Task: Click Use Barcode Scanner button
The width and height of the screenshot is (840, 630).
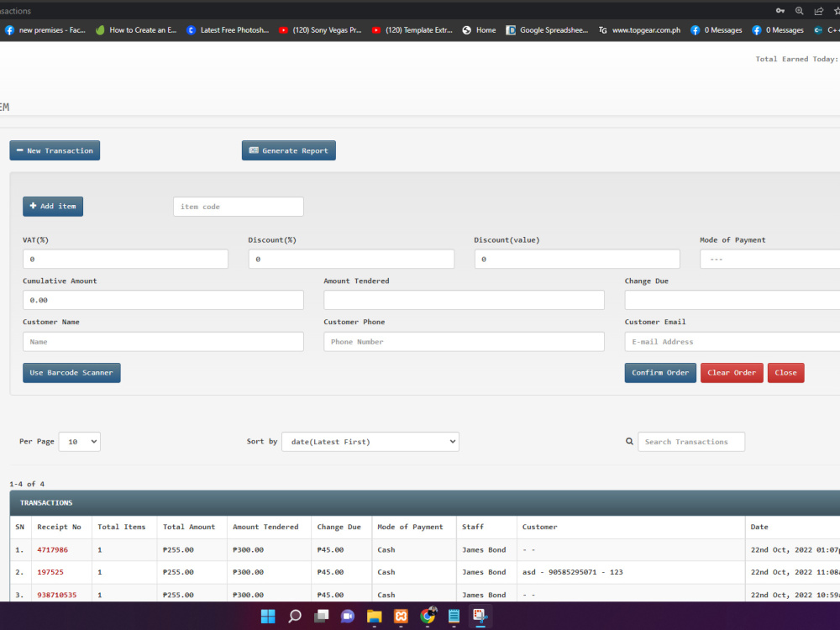Action: [71, 373]
